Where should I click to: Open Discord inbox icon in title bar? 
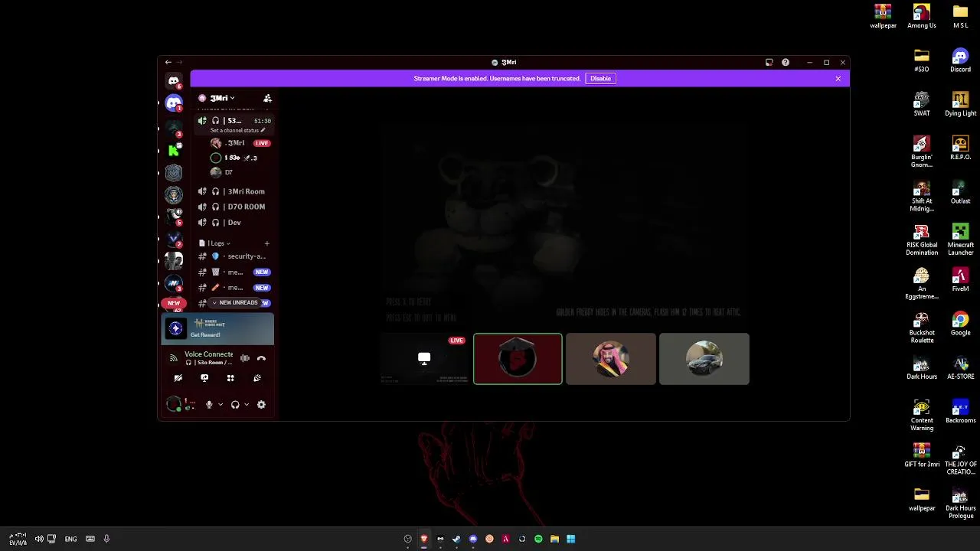769,63
